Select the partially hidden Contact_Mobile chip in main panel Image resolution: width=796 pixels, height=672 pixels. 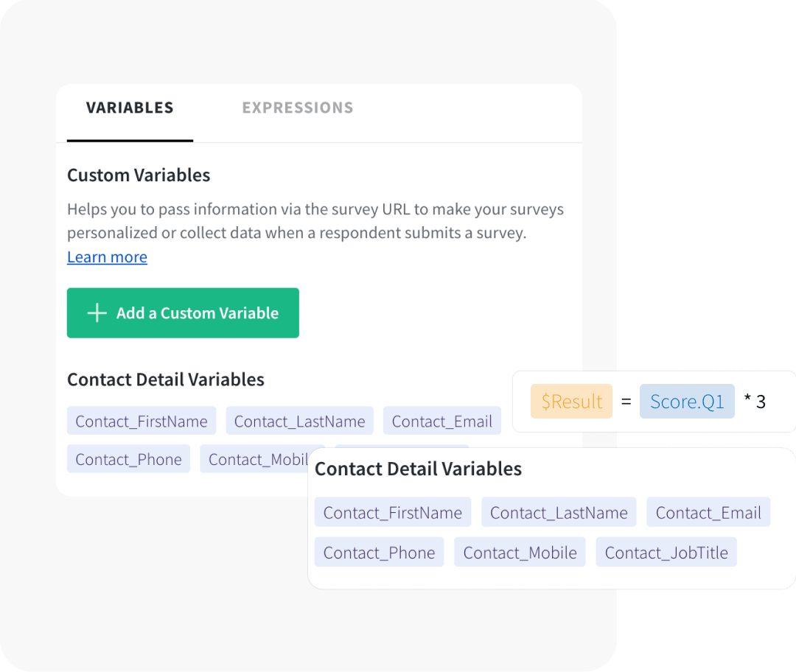[255, 459]
